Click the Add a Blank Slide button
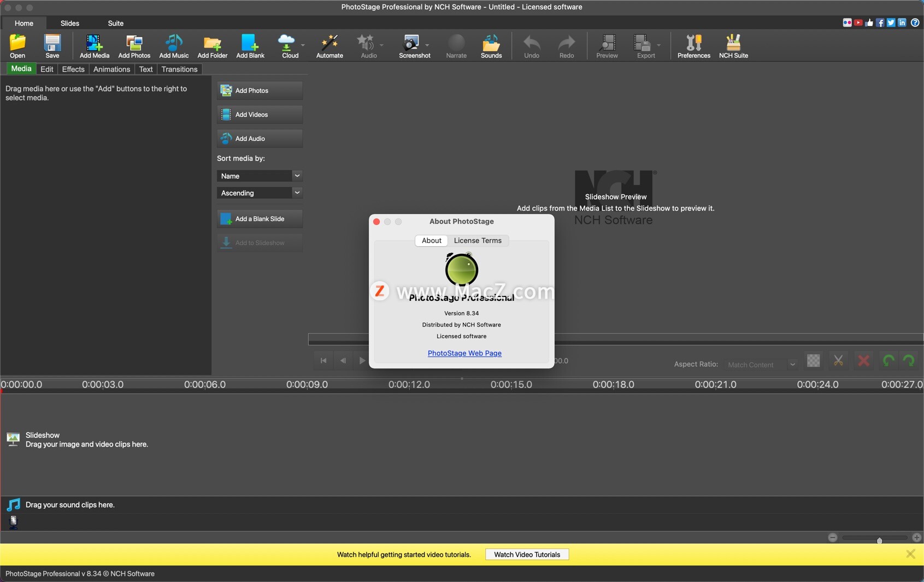Screen dimensions: 924x582 [260, 219]
